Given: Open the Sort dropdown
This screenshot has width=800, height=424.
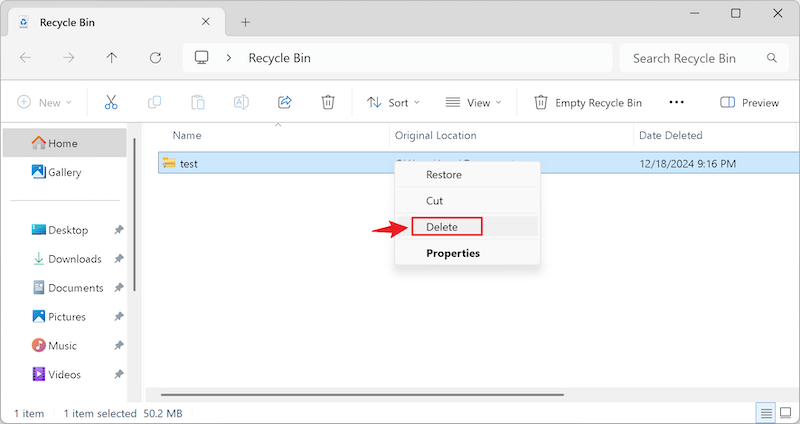Looking at the screenshot, I should 393,103.
